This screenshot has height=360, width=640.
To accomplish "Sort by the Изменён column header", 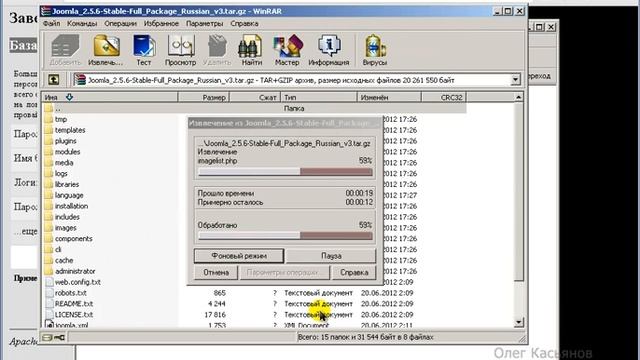I will click(x=389, y=97).
